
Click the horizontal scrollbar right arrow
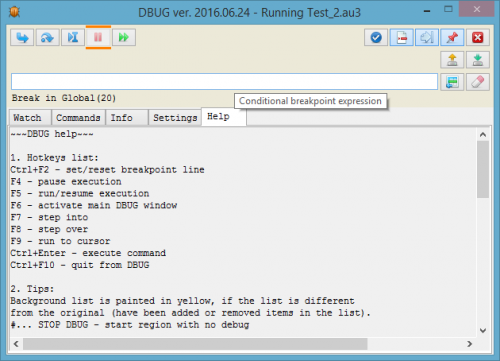coord(470,344)
